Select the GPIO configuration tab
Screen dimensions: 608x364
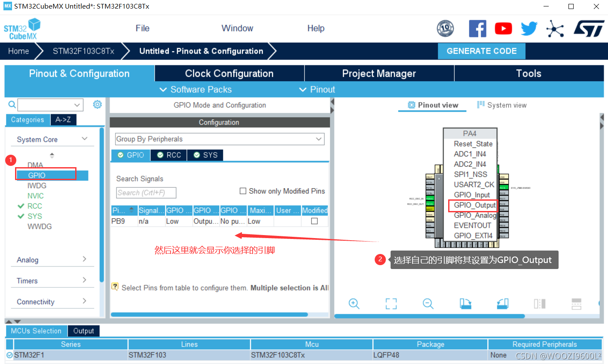131,155
